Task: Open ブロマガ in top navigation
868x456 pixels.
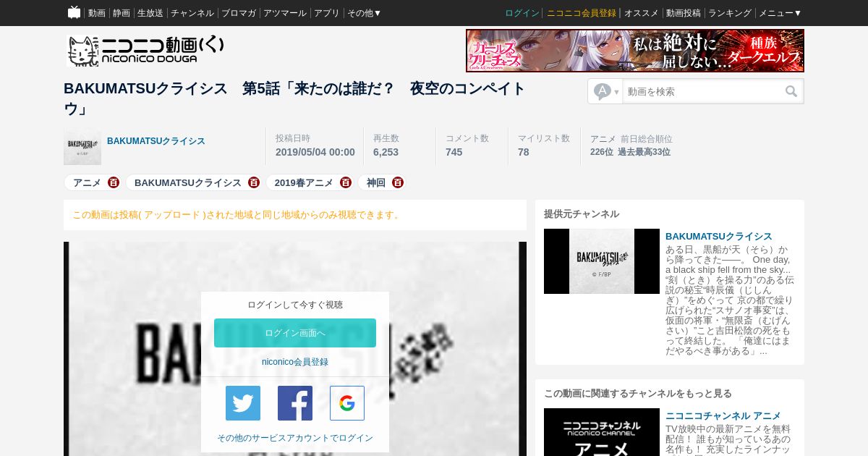Action: tap(239, 13)
